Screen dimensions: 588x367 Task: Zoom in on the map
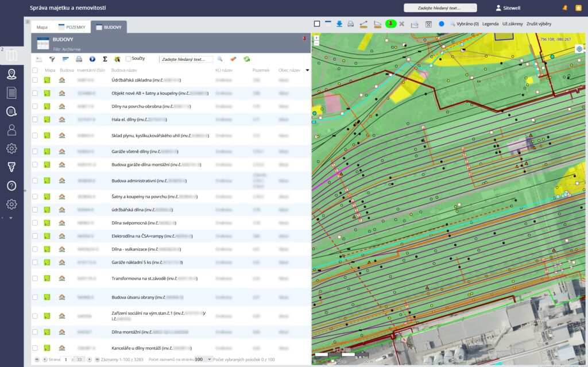click(316, 38)
